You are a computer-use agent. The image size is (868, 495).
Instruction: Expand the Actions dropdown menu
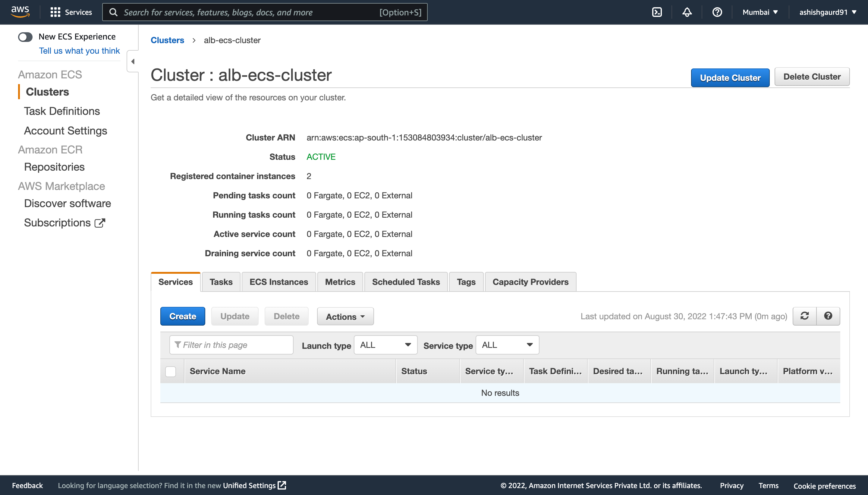(x=345, y=317)
